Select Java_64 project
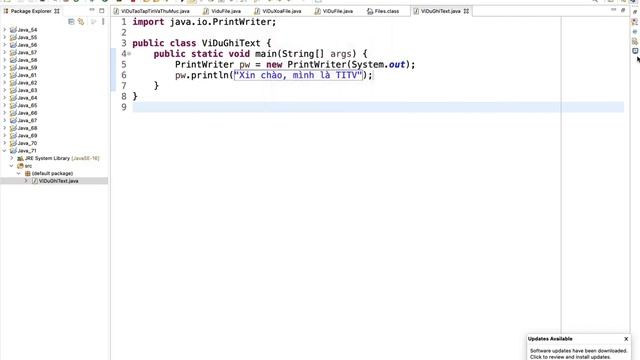 (x=27, y=98)
